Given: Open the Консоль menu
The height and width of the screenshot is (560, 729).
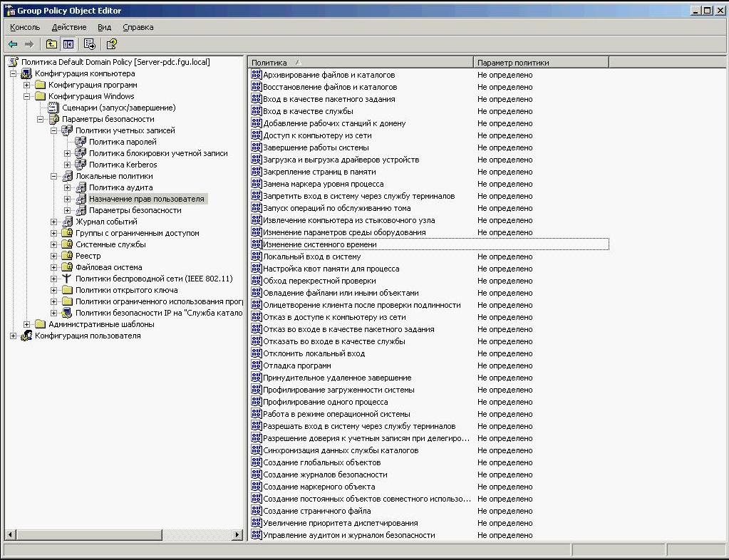Looking at the screenshot, I should click(25, 27).
